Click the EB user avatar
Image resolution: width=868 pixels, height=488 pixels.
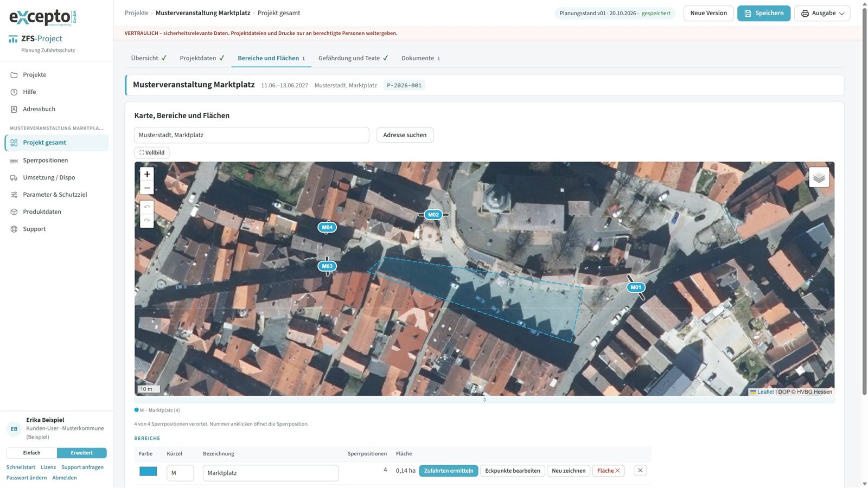[x=14, y=429]
